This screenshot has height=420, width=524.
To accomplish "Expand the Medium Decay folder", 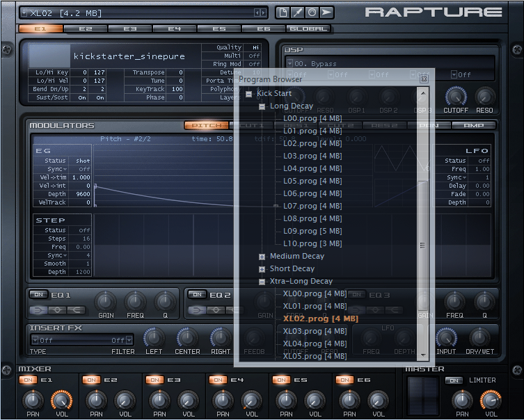I will click(262, 257).
